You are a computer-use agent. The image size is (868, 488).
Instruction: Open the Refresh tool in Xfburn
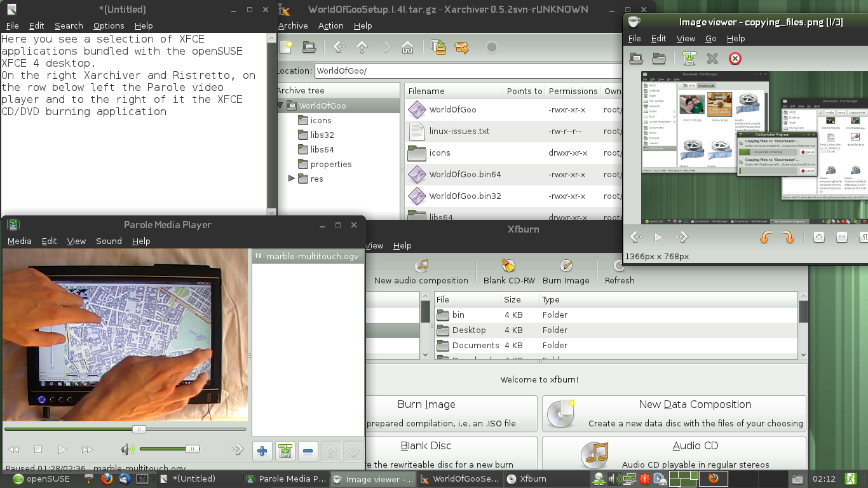pyautogui.click(x=618, y=270)
